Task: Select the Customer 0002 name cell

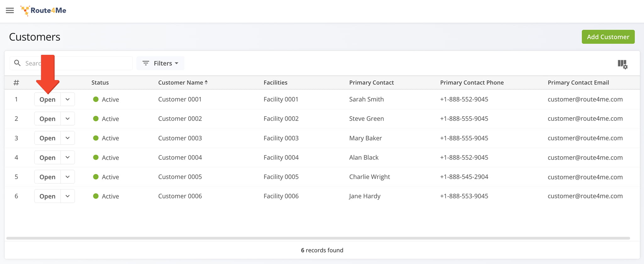Action: (180, 119)
